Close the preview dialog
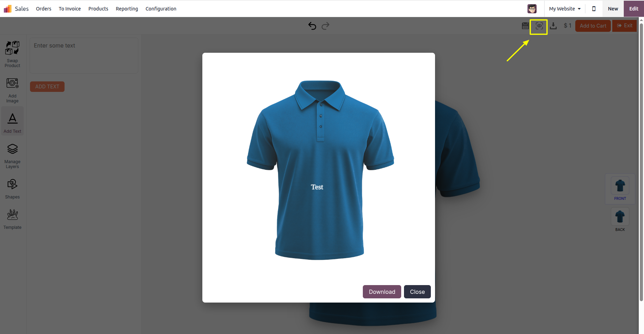Image resolution: width=644 pixels, height=334 pixels. [x=417, y=292]
